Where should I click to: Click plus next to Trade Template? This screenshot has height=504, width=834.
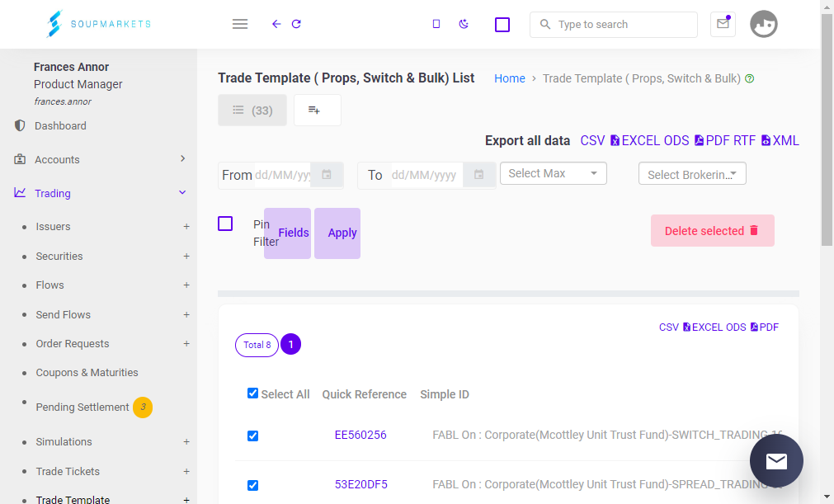pos(186,500)
